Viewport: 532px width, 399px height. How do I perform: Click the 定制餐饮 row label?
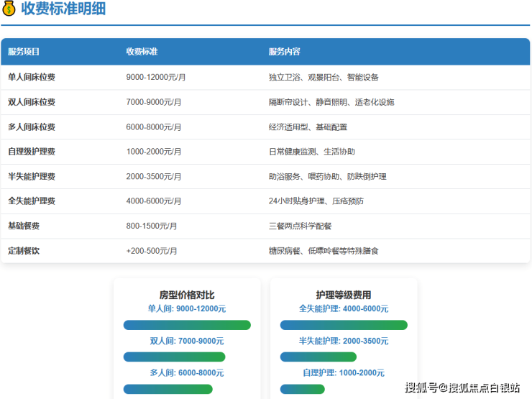[24, 251]
